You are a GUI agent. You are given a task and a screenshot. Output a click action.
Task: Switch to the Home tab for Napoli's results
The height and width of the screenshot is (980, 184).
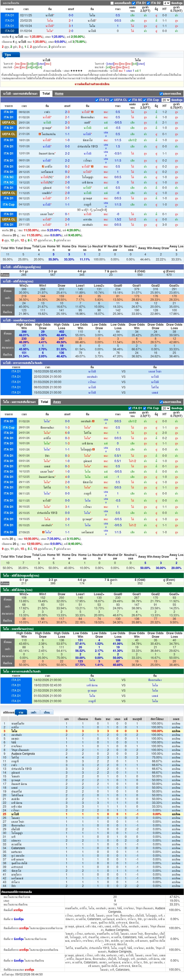pyautogui.click(x=59, y=94)
